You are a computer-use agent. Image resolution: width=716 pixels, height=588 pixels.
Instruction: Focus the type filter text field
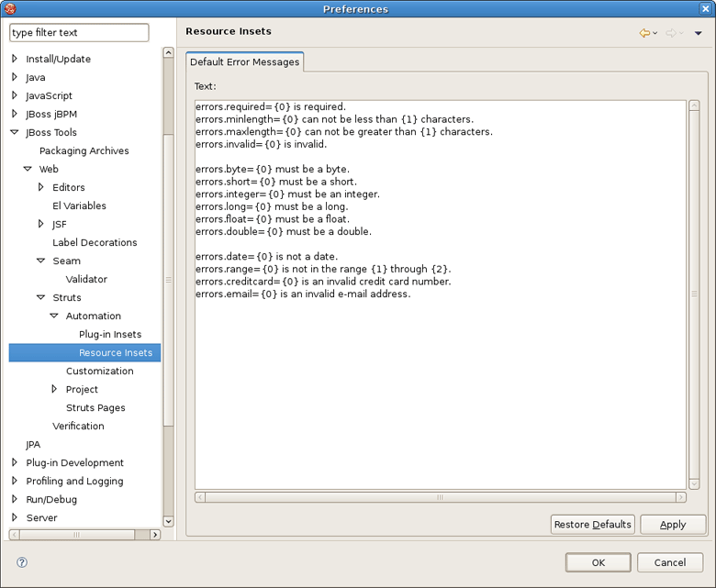pos(79,33)
